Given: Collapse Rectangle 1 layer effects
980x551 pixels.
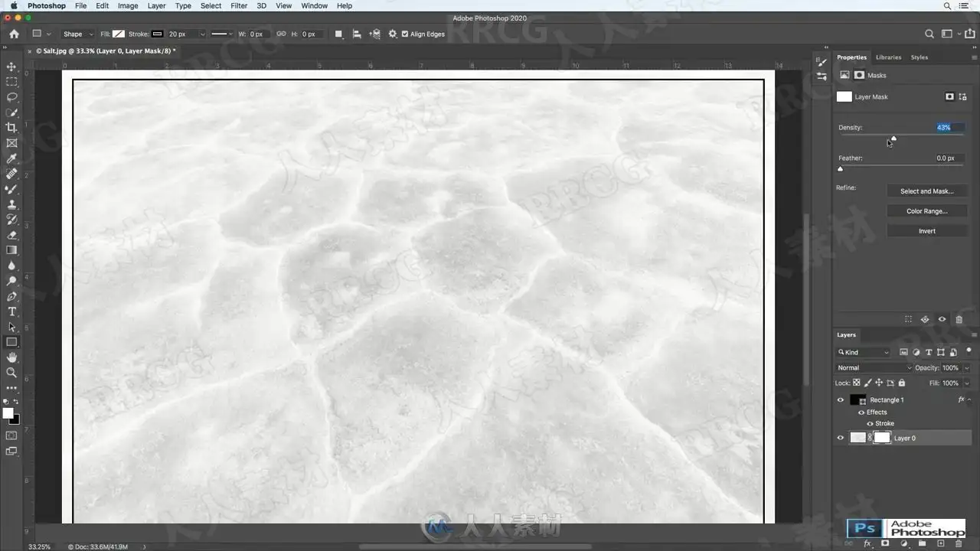Looking at the screenshot, I should (x=969, y=399).
